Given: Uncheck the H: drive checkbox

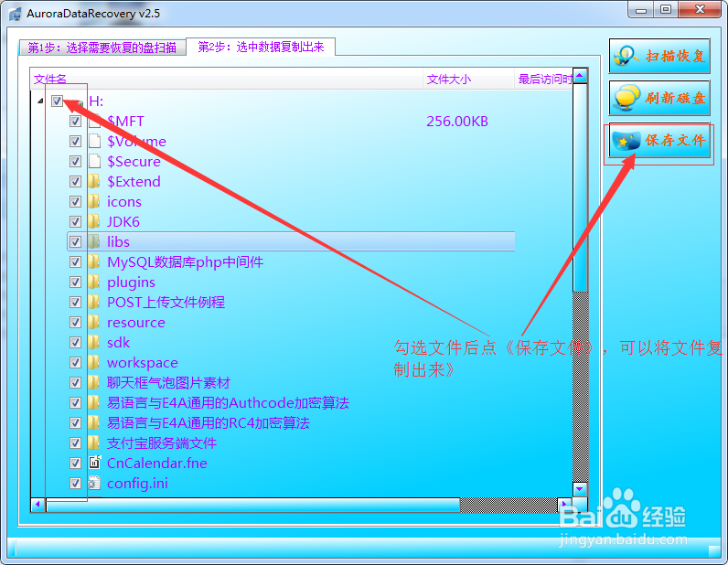Looking at the screenshot, I should (x=57, y=101).
